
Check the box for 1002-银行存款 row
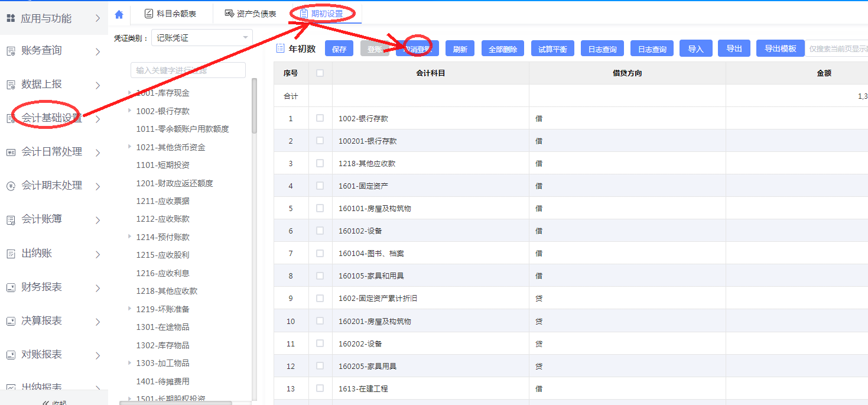click(320, 118)
